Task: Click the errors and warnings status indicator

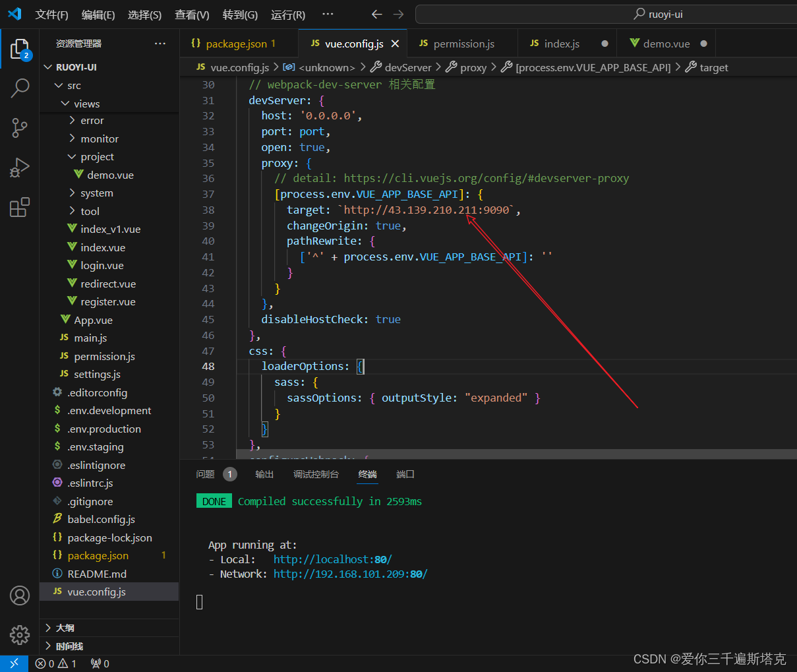Action: pos(56,663)
